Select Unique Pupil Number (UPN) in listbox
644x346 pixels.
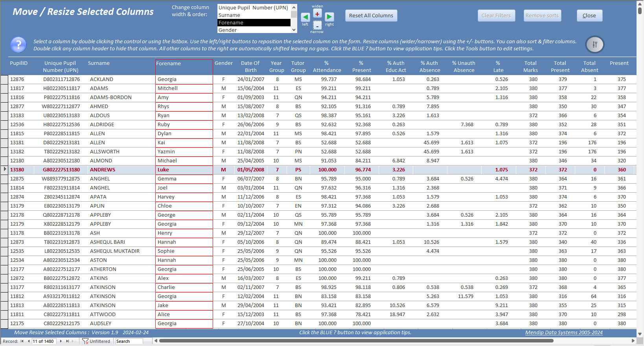pos(254,8)
